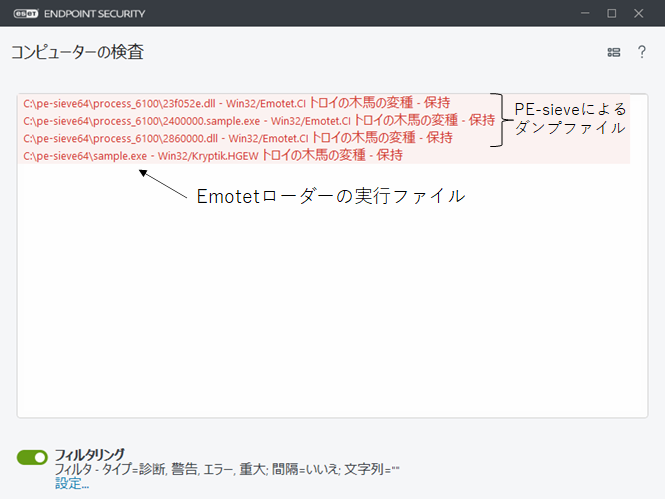Open the 設定... filter settings link

[x=72, y=483]
